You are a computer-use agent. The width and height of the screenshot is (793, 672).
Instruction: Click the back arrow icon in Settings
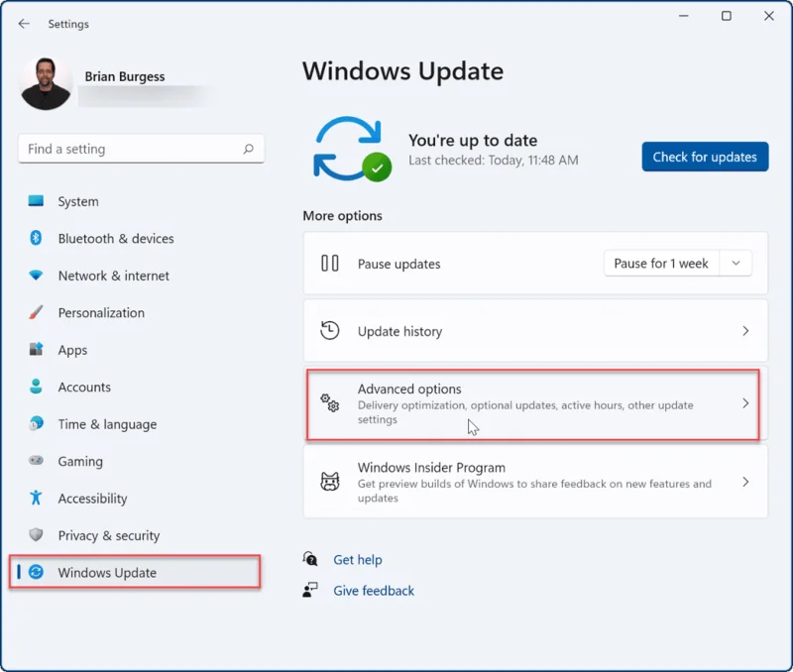[24, 24]
